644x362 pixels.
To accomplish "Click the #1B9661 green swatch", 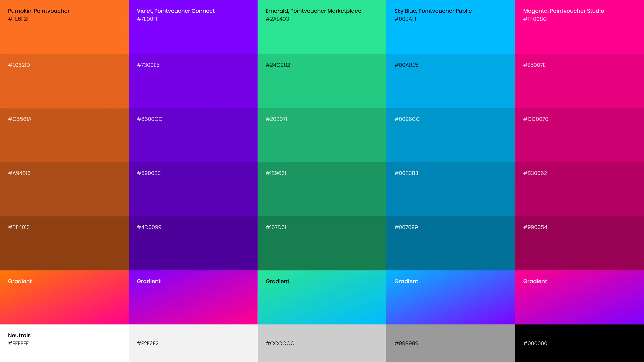I will pyautogui.click(x=322, y=189).
